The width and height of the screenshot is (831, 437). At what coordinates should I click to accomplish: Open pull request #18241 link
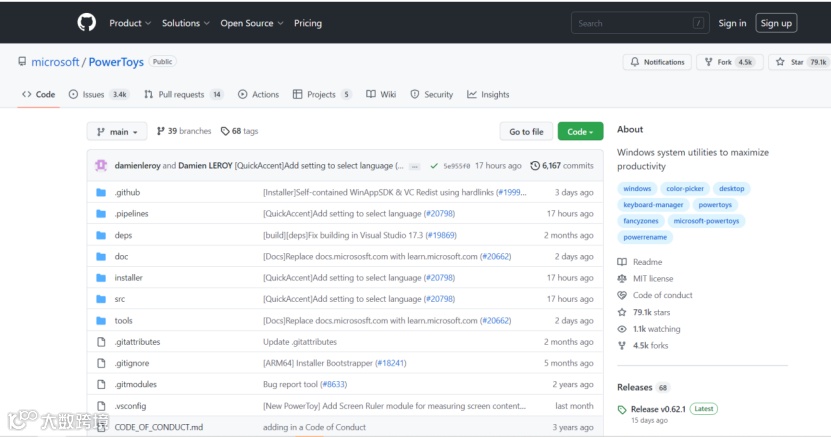click(x=391, y=363)
